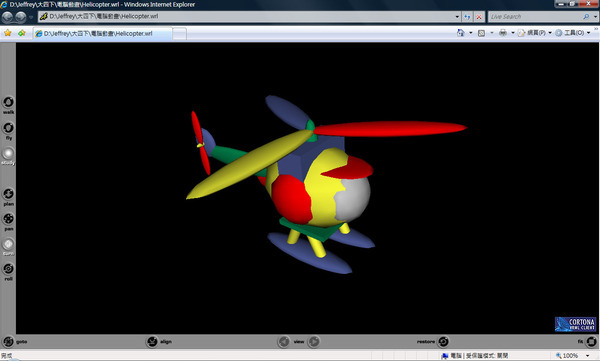Click the goto button in Cortona bar
This screenshot has width=600, height=361.
tap(8, 341)
